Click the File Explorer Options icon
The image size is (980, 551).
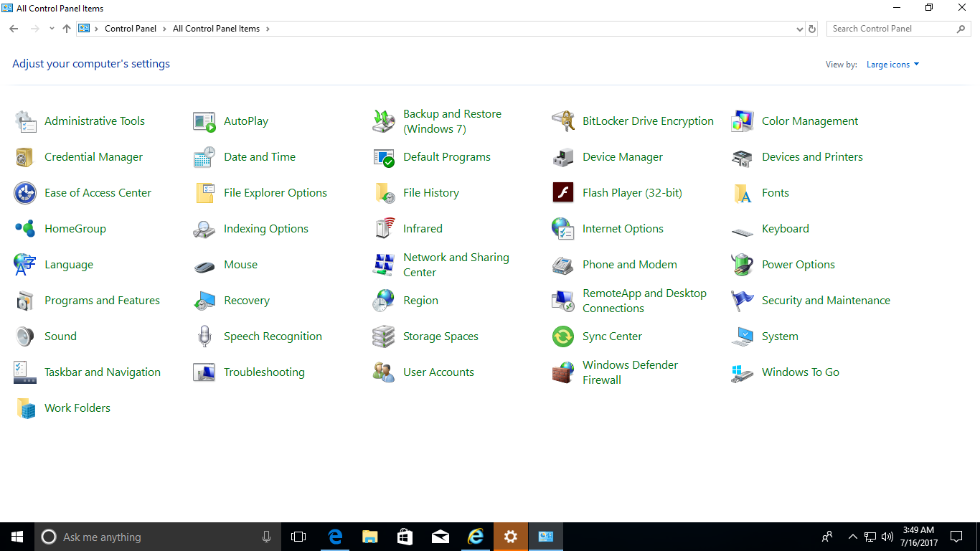click(x=204, y=193)
